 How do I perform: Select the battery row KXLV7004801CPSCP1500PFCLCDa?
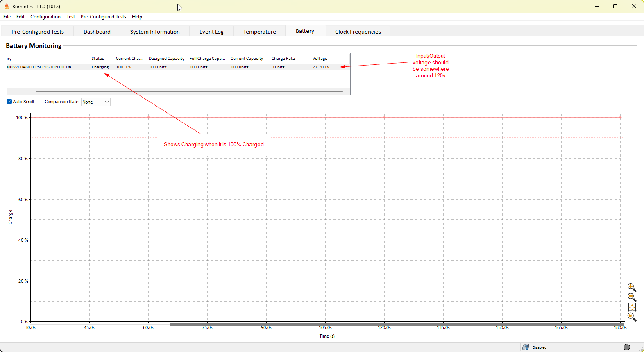point(178,67)
